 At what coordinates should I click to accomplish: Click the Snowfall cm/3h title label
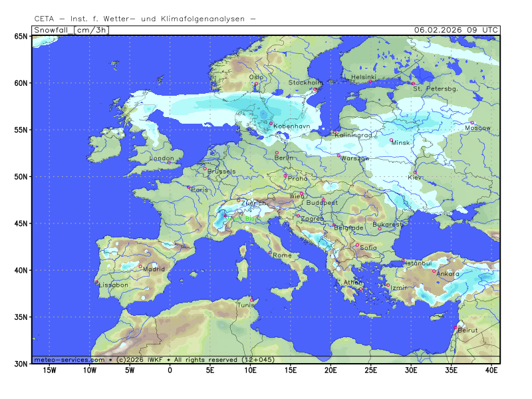tap(70, 30)
